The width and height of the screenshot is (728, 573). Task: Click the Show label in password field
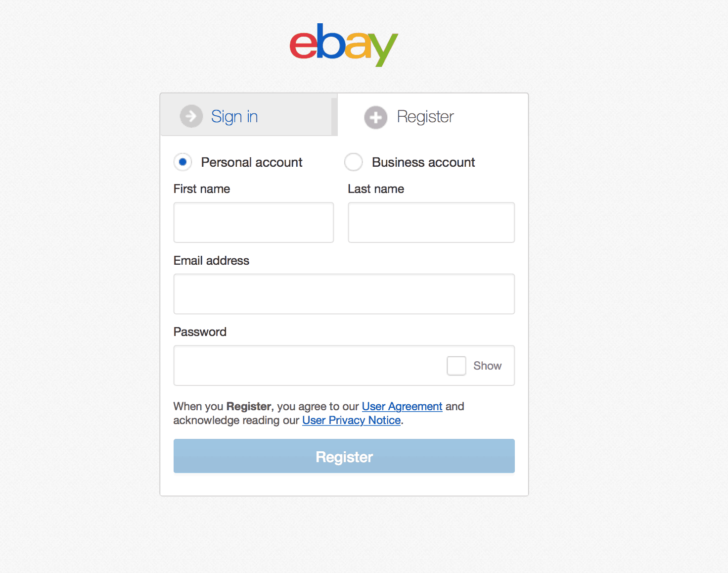tap(487, 366)
